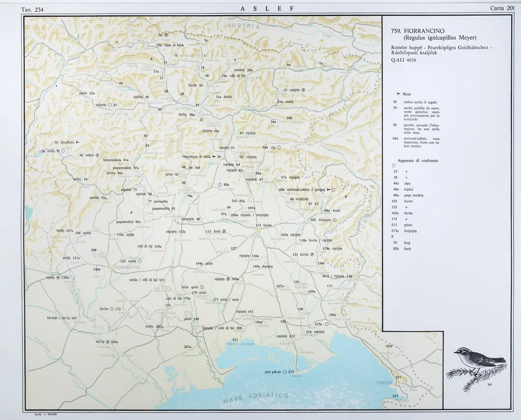This screenshot has height=420, width=521.
Task: Click the circle symbol at pito pikolo 213
Action: 284,372
